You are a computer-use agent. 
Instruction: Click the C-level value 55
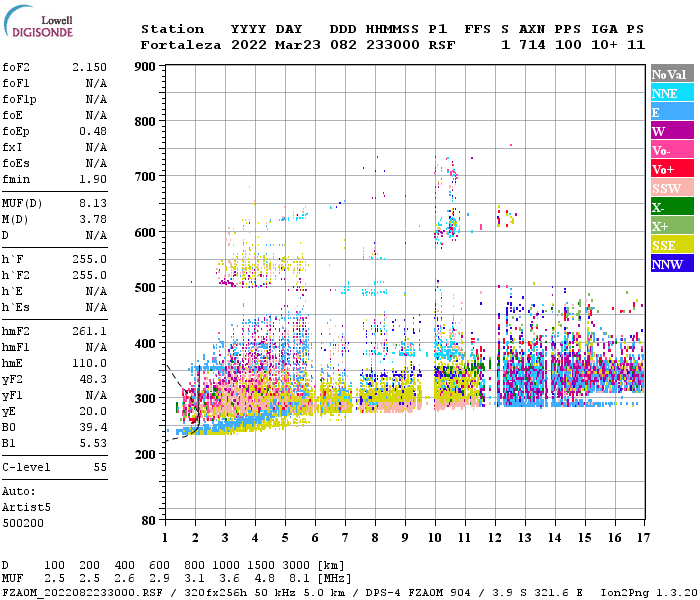pyautogui.click(x=100, y=467)
